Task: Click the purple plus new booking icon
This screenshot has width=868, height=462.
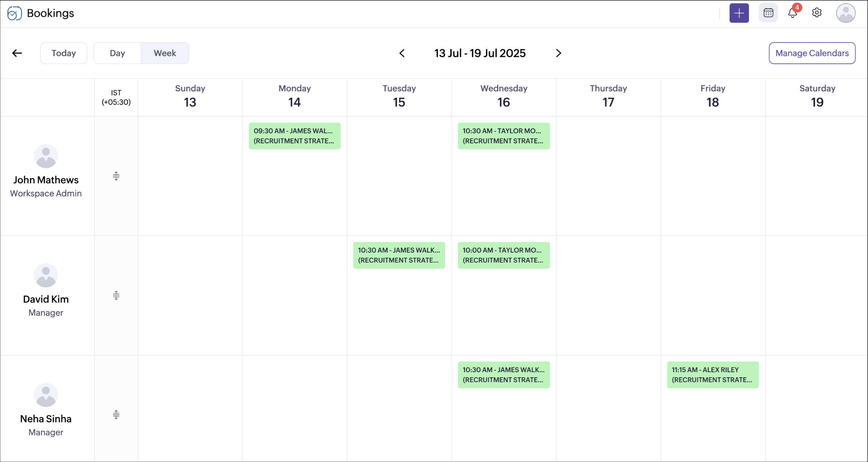Action: click(x=739, y=13)
